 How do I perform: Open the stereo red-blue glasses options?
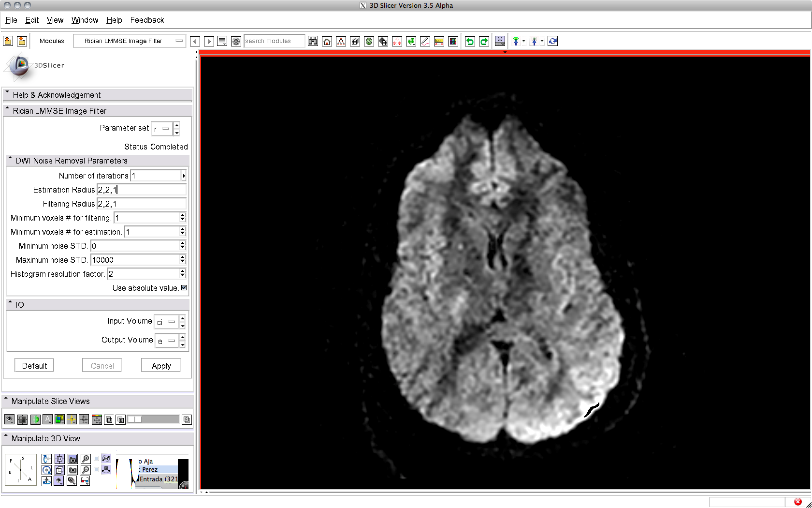(x=85, y=481)
